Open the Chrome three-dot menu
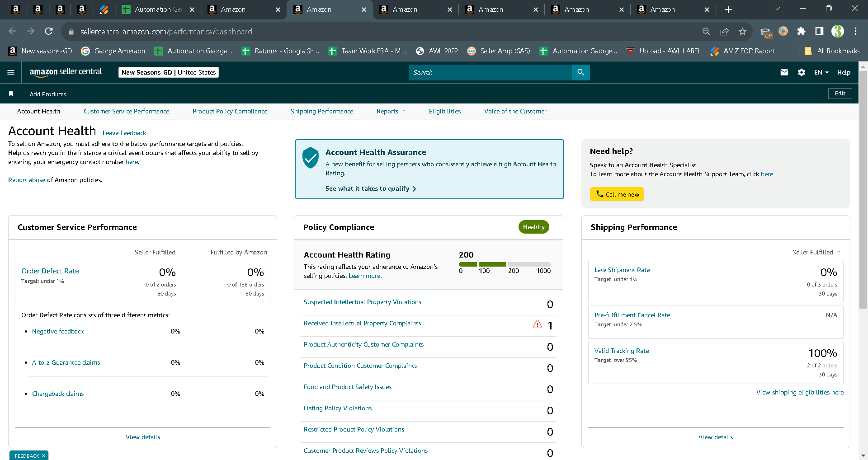Image resolution: width=868 pixels, height=460 pixels. pos(855,31)
